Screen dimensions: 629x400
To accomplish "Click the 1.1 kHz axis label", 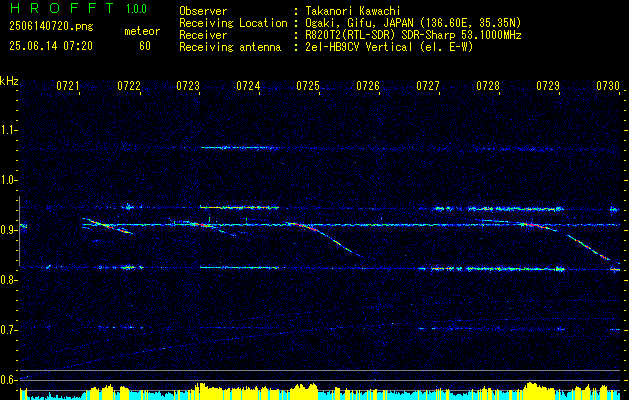I will coord(8,130).
